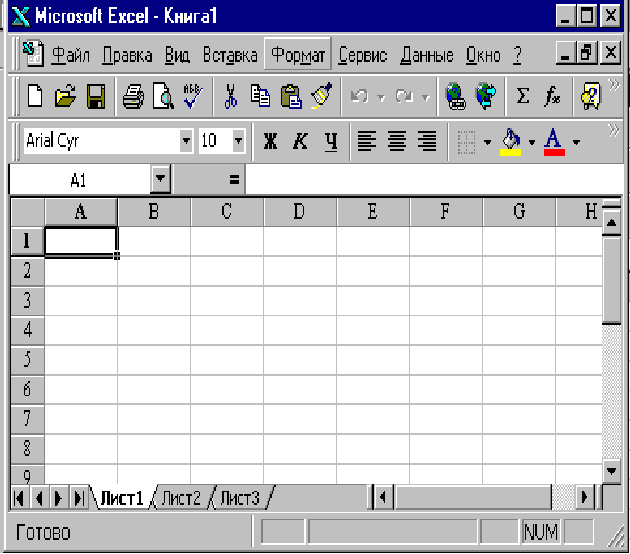Apply yellow fill color bucket

click(x=511, y=142)
